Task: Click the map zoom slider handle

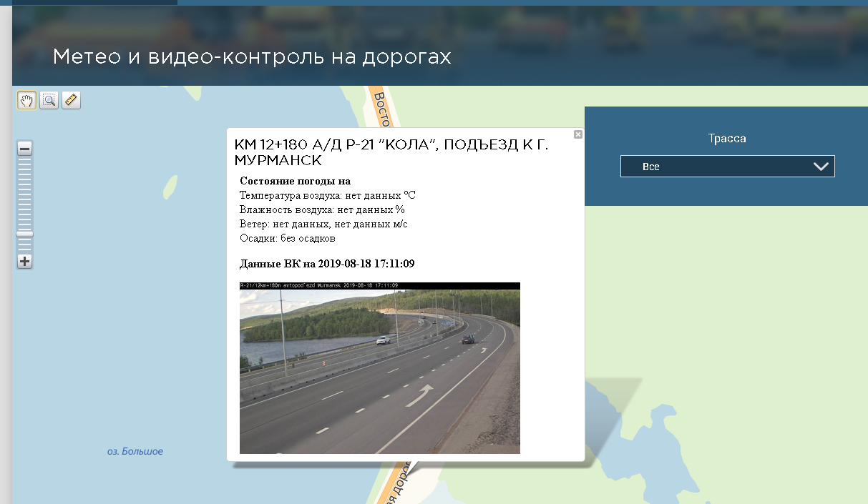Action: click(x=24, y=234)
